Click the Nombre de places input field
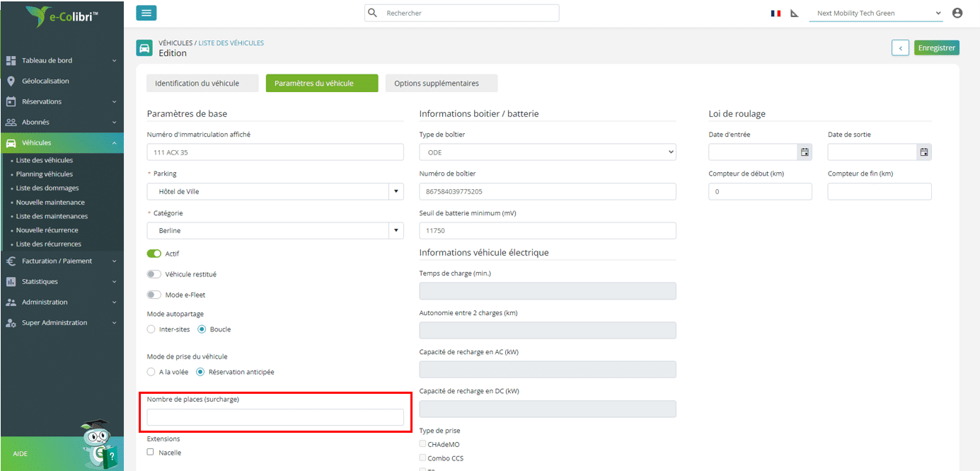Viewport: 980px width, 471px height. pos(275,417)
